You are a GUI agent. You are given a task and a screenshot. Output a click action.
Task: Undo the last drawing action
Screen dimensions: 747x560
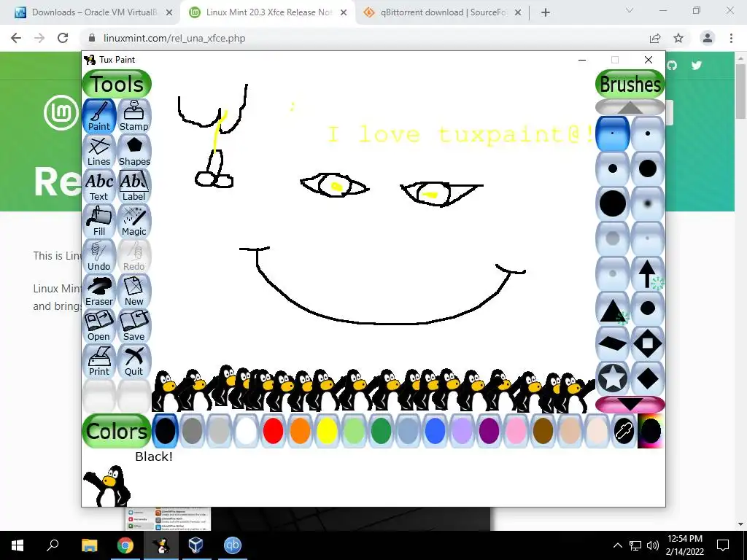click(x=99, y=256)
